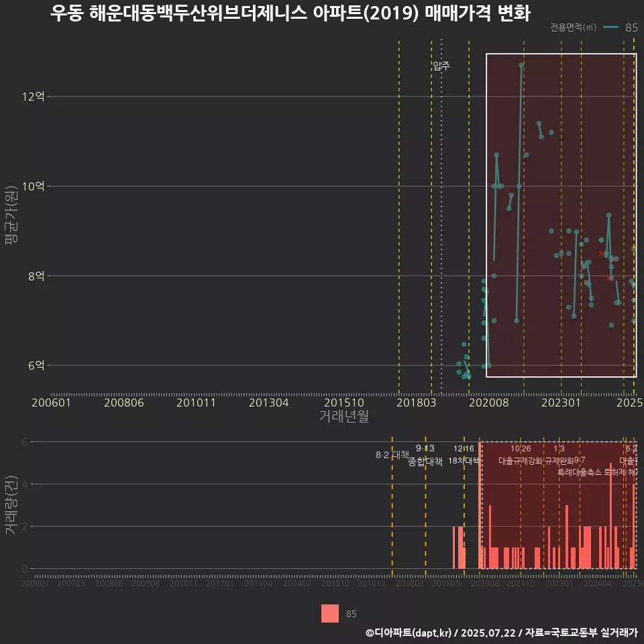Click 202110 on the volume chart x-axis

click(x=521, y=583)
